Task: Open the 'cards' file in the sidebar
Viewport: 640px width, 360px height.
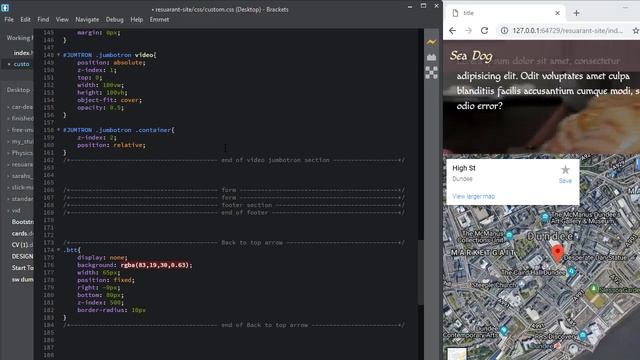Action: [x=22, y=233]
